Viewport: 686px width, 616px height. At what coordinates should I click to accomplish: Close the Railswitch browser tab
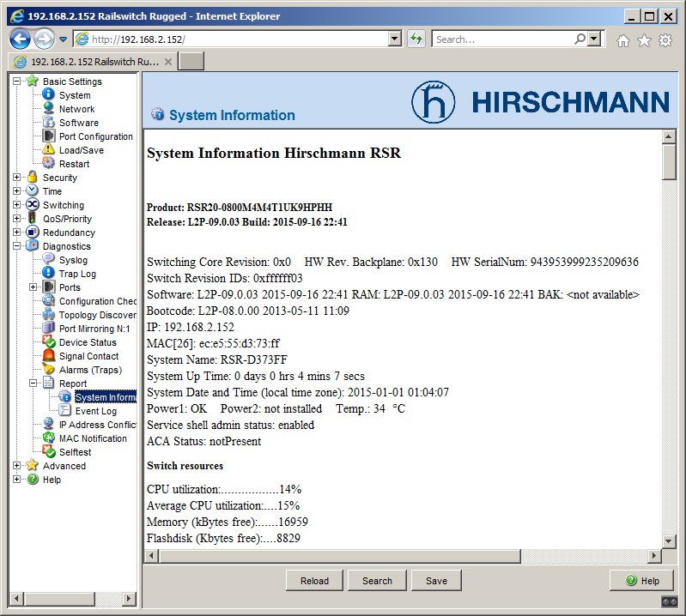(168, 62)
